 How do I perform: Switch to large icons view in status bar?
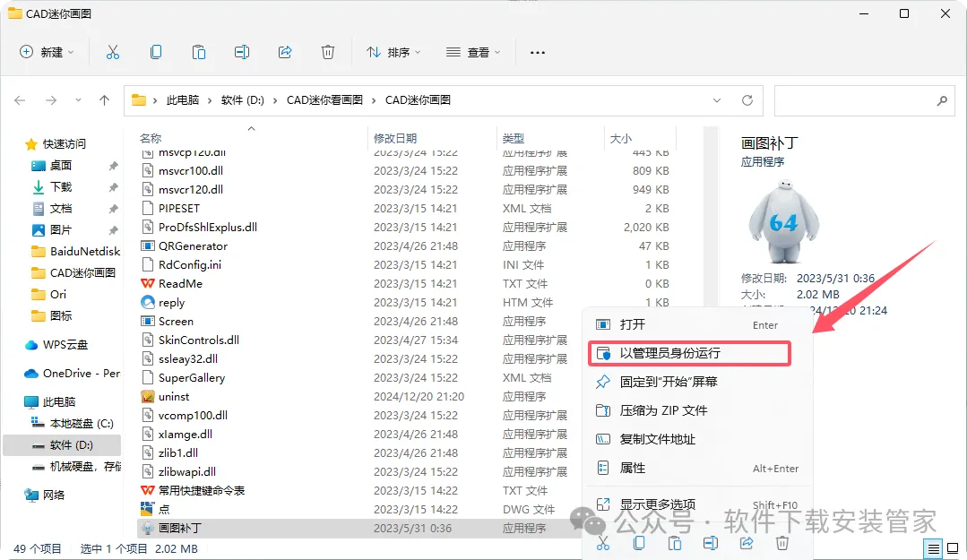point(952,547)
